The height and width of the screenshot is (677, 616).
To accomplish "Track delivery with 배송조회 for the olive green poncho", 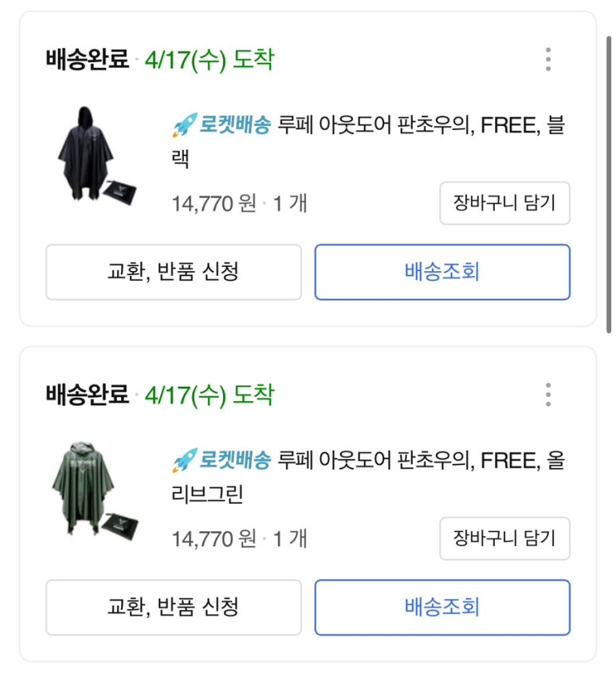I will tap(442, 607).
